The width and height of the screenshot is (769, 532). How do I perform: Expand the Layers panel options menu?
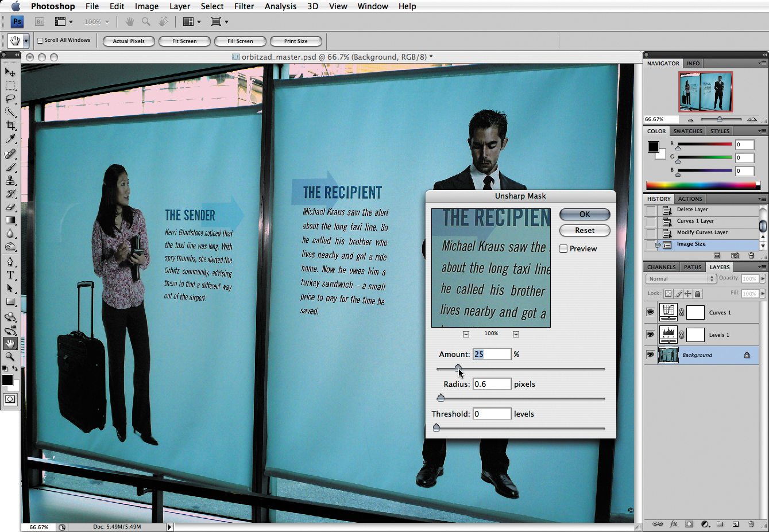click(x=762, y=267)
